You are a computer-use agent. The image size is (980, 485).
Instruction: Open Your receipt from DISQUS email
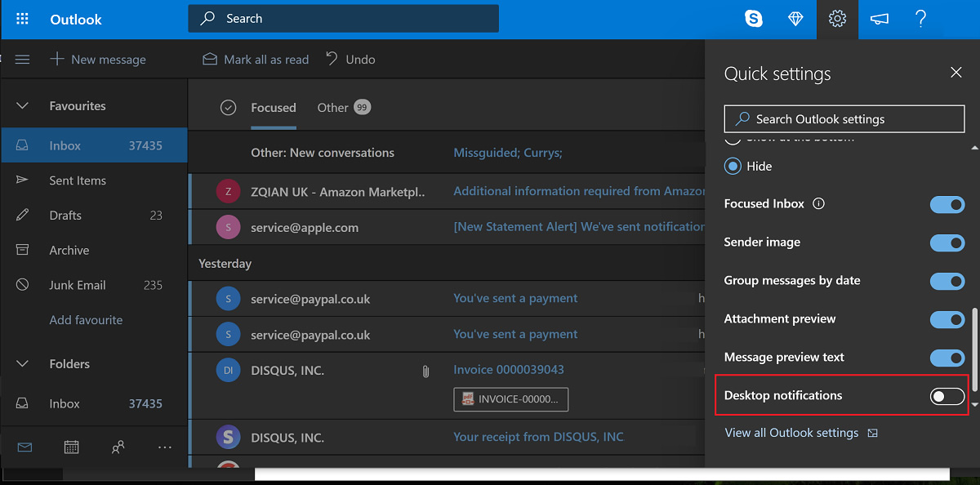click(x=446, y=438)
